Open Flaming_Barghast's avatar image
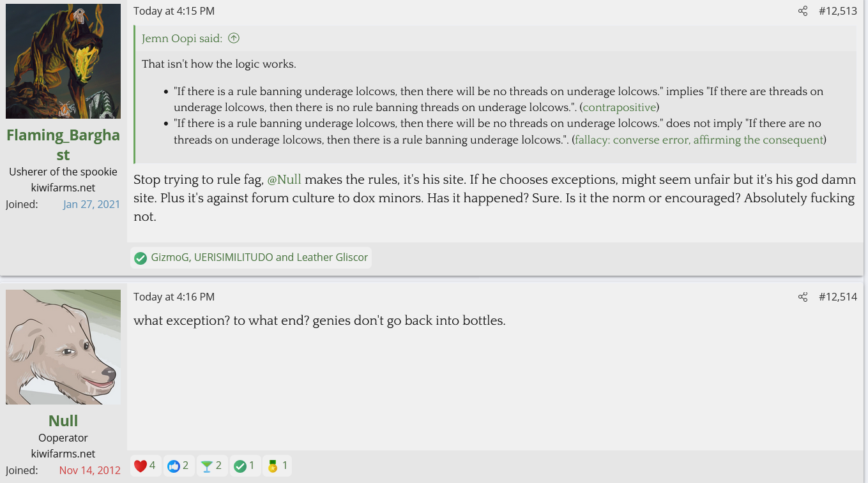Image resolution: width=868 pixels, height=483 pixels. click(x=63, y=61)
